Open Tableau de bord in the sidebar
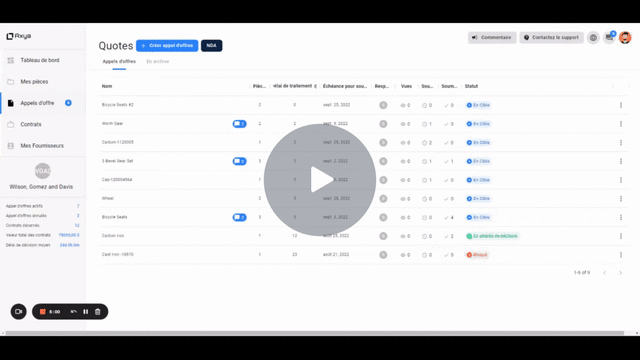Viewport: 640px width, 360px height. coord(40,60)
